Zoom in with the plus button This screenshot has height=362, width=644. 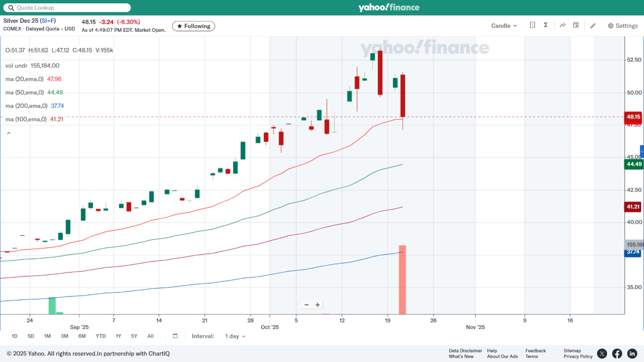(318, 305)
